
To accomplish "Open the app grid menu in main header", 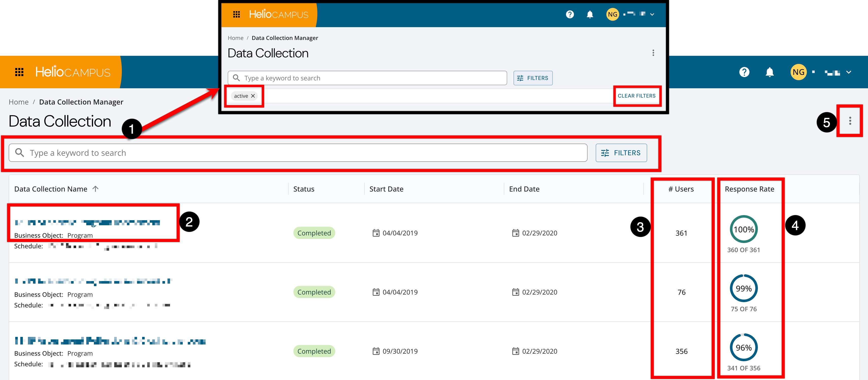I will 19,72.
